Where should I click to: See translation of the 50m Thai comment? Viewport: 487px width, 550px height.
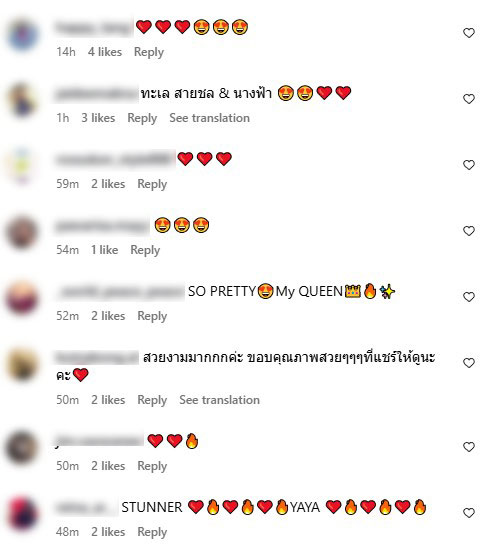[219, 400]
